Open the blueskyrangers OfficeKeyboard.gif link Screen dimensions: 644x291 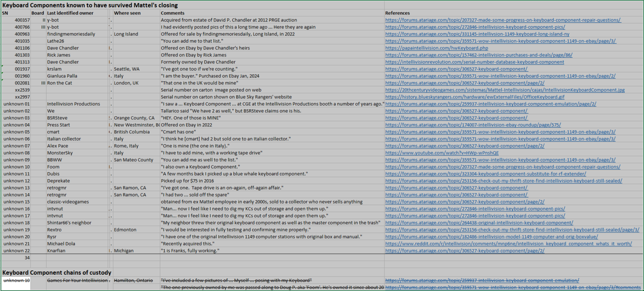475,97
